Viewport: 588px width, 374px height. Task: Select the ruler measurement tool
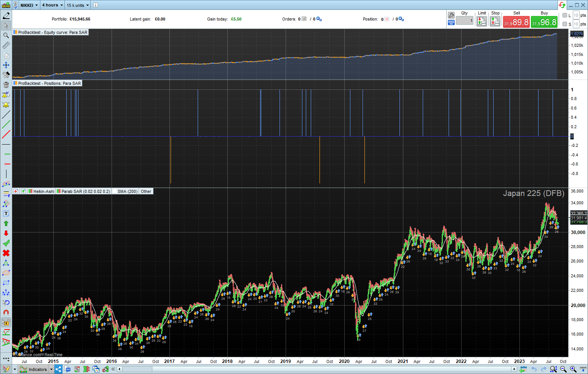6,45
